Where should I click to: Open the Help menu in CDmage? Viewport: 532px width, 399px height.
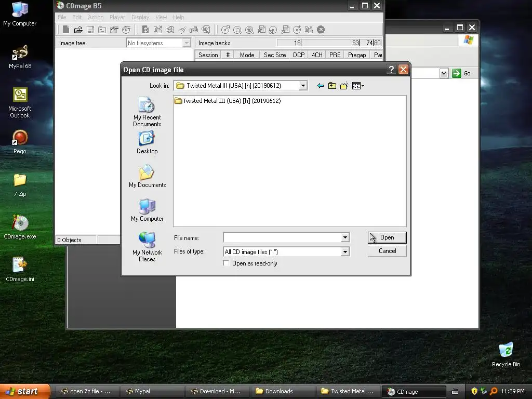pos(179,17)
